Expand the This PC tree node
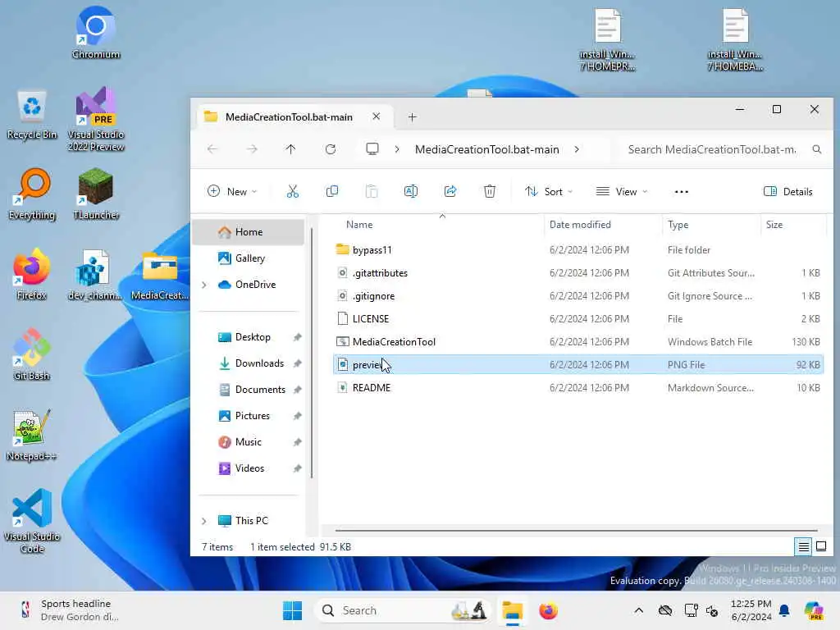Image resolution: width=840 pixels, height=630 pixels. (x=204, y=521)
